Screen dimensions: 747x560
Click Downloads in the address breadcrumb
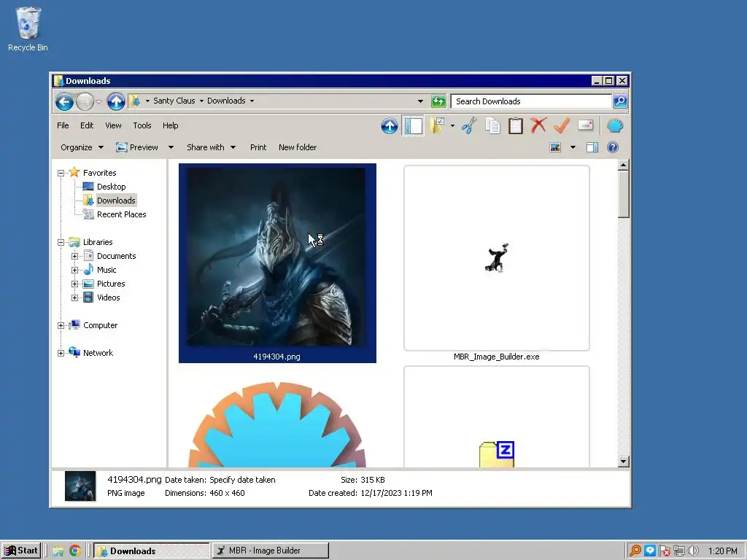226,101
